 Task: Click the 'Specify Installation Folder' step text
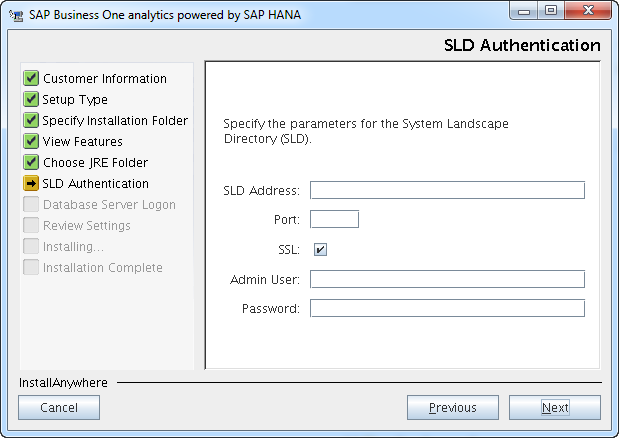pos(115,121)
